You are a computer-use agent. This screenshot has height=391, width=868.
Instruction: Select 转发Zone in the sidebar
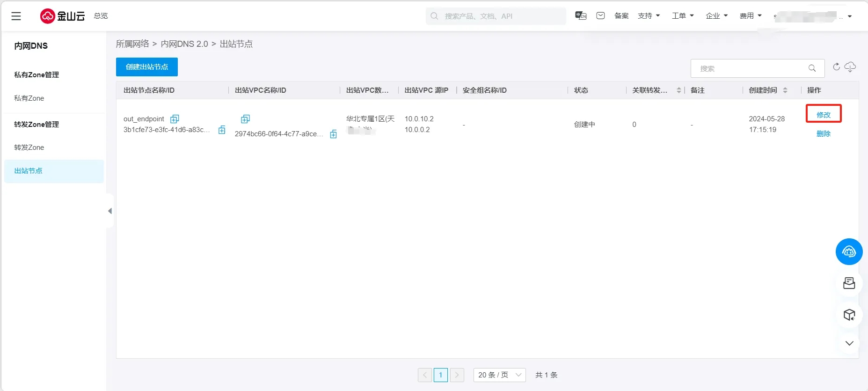click(x=29, y=148)
